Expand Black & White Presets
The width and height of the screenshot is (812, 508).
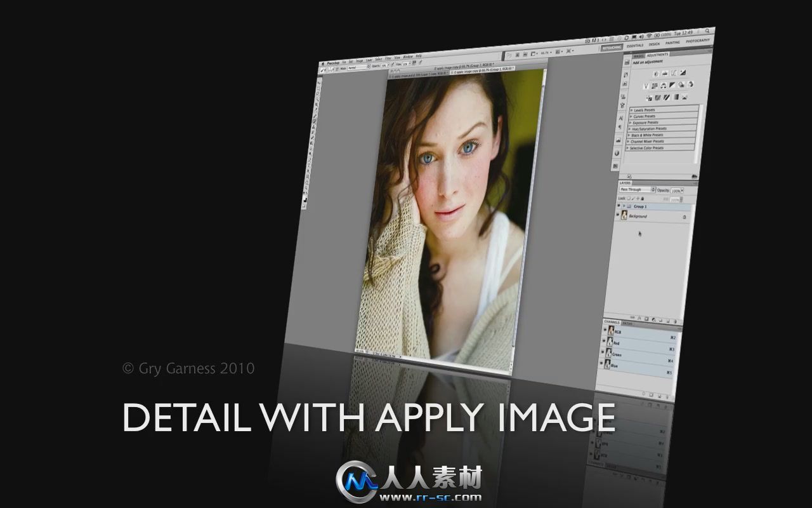(x=629, y=135)
